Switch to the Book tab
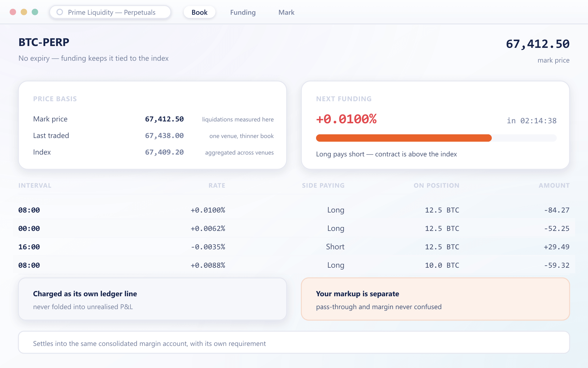The height and width of the screenshot is (368, 588). [199, 12]
